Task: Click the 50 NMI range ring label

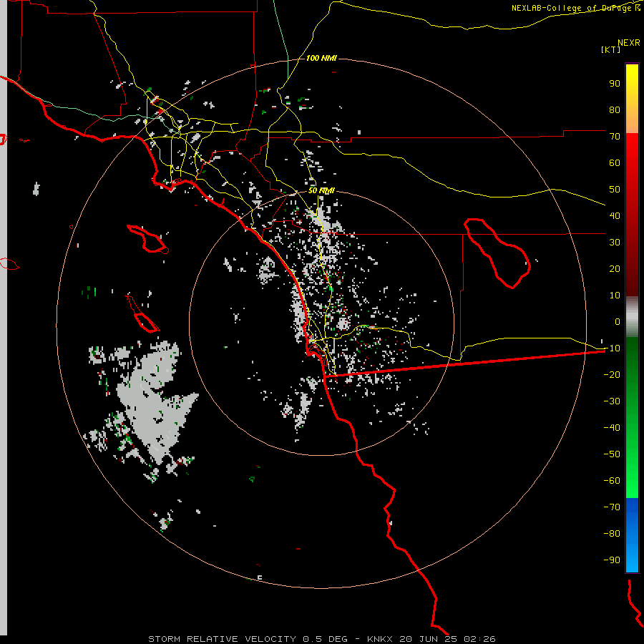Action: (x=321, y=190)
